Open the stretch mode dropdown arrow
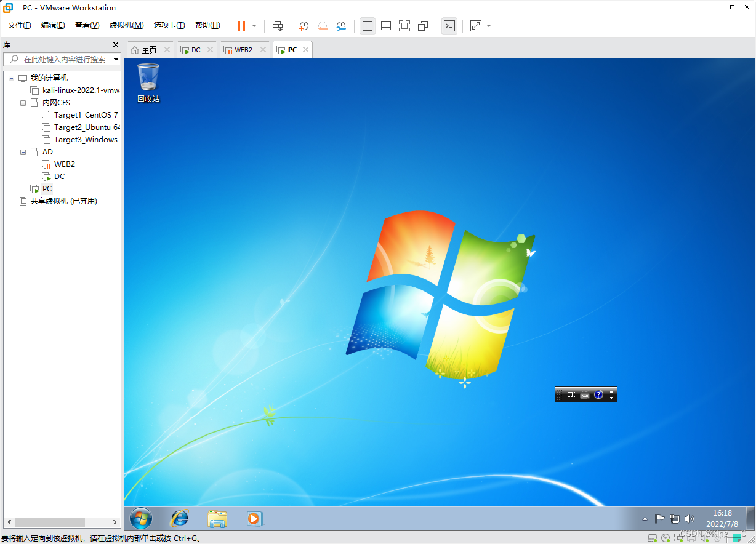This screenshot has height=544, width=756. point(489,26)
